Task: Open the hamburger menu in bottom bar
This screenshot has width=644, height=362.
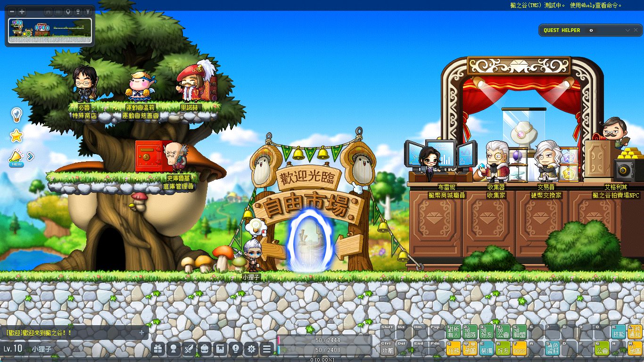Action: [x=267, y=349]
